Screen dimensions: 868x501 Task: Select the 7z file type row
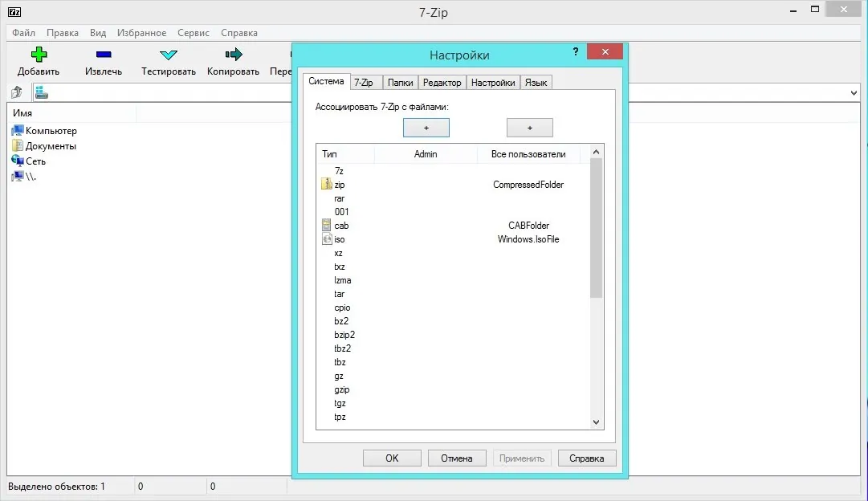(x=453, y=171)
